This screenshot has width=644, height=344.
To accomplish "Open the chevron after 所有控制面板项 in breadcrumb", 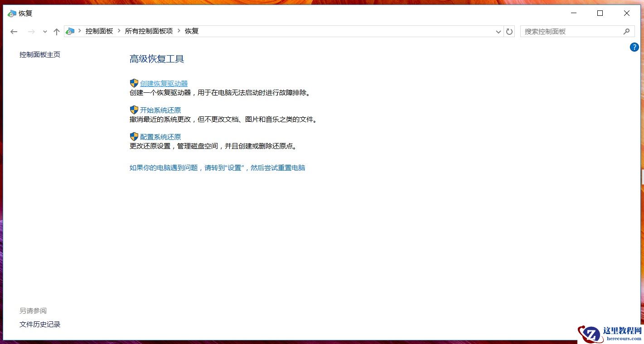I will tap(178, 31).
